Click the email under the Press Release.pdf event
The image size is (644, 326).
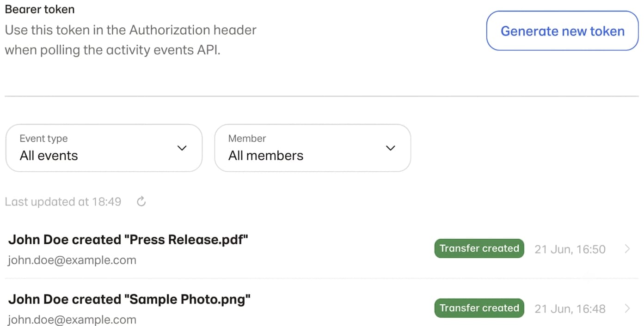[x=72, y=260]
